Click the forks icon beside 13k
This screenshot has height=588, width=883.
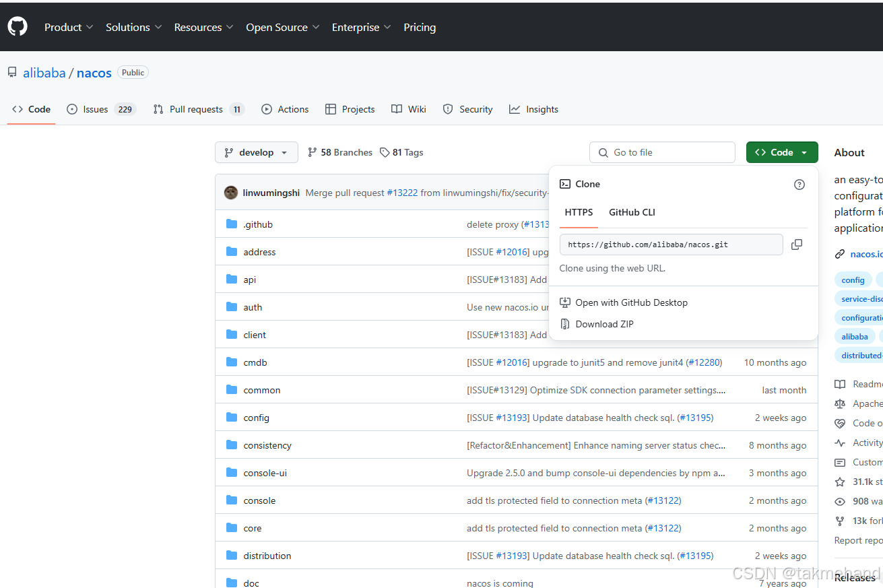840,521
